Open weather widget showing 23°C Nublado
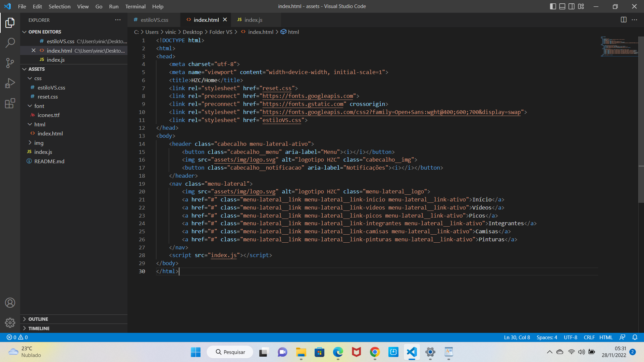644x362 pixels. (x=25, y=352)
